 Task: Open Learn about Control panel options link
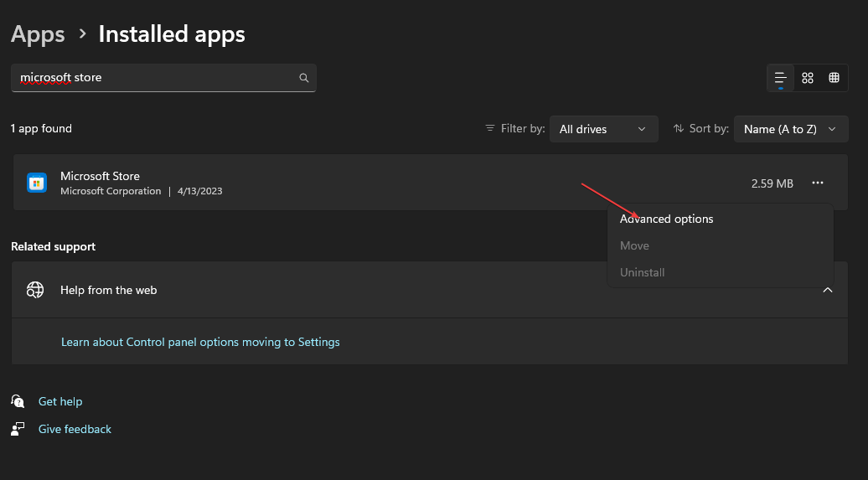point(200,342)
